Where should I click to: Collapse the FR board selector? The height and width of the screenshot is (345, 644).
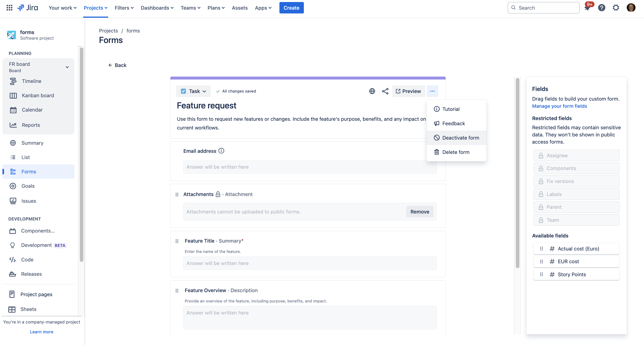click(67, 67)
